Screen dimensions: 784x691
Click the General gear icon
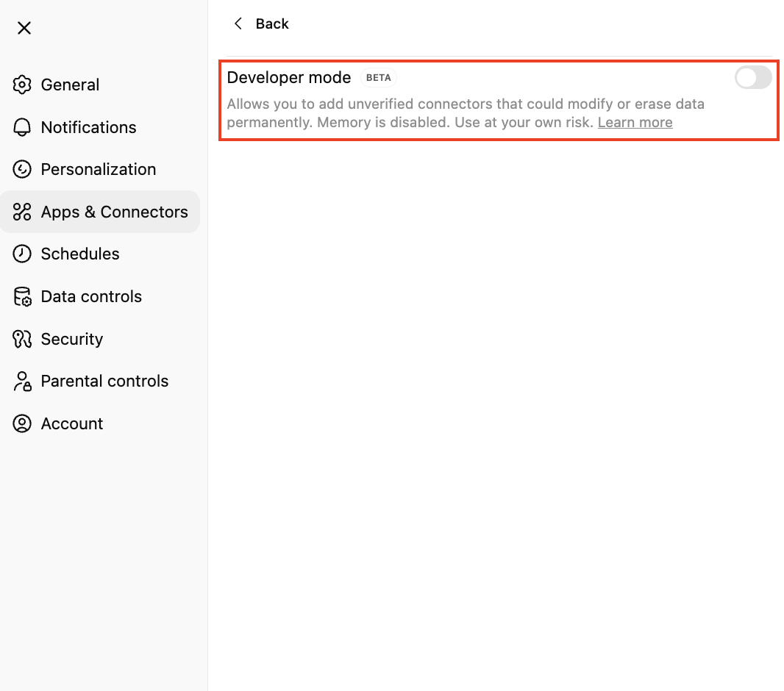(x=22, y=85)
